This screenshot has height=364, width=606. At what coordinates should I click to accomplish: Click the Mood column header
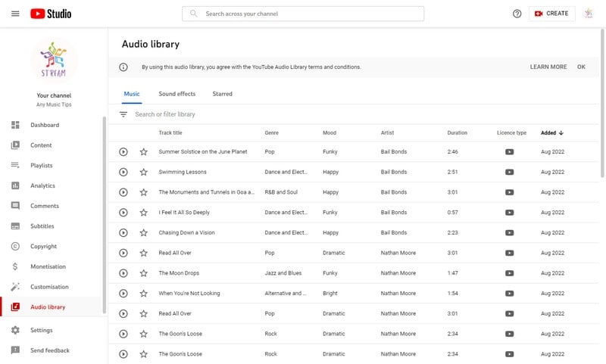pos(330,132)
